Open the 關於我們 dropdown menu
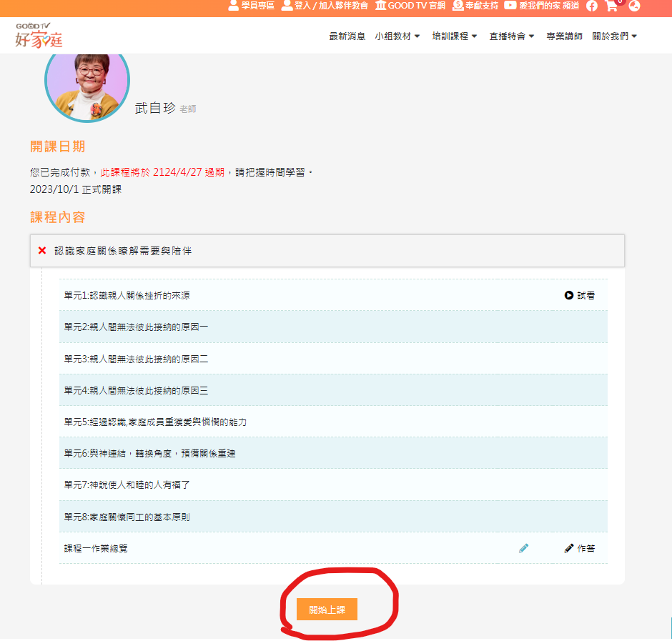Screen dimensions: 672x641 [615, 36]
